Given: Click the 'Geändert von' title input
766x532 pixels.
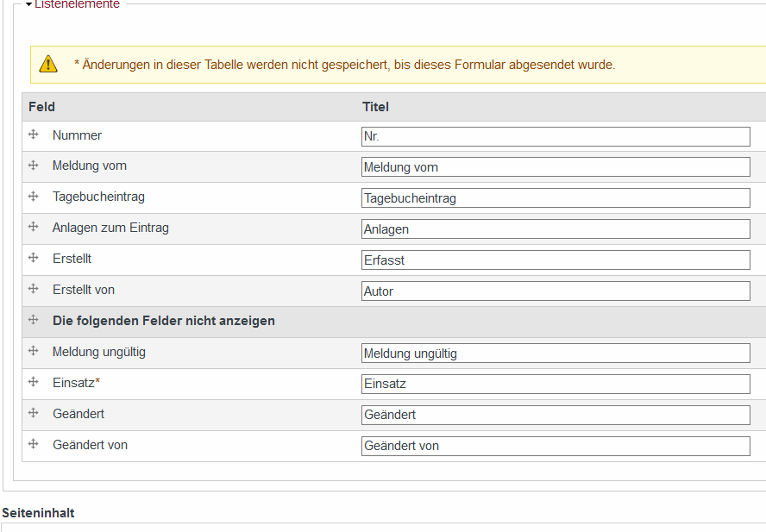Looking at the screenshot, I should [556, 446].
